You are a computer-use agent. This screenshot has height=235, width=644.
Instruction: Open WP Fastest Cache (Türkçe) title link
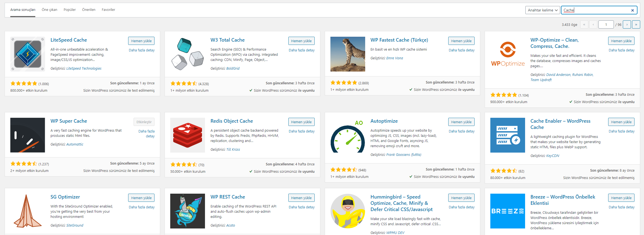click(399, 40)
